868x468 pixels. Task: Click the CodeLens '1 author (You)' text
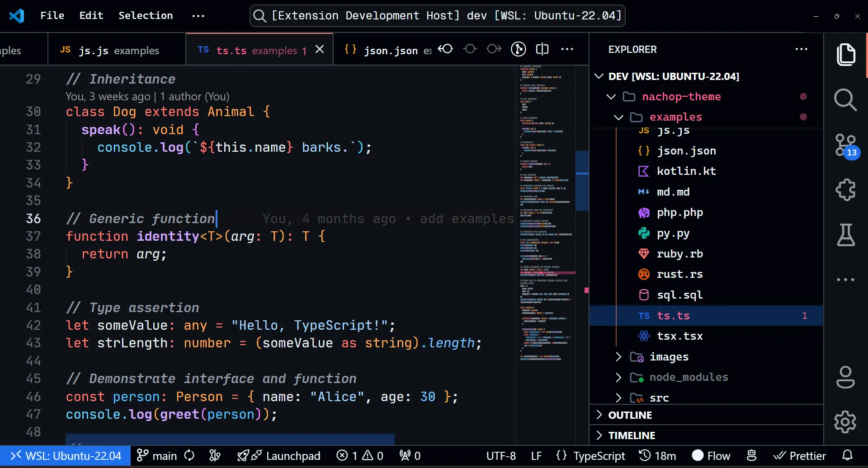click(195, 97)
